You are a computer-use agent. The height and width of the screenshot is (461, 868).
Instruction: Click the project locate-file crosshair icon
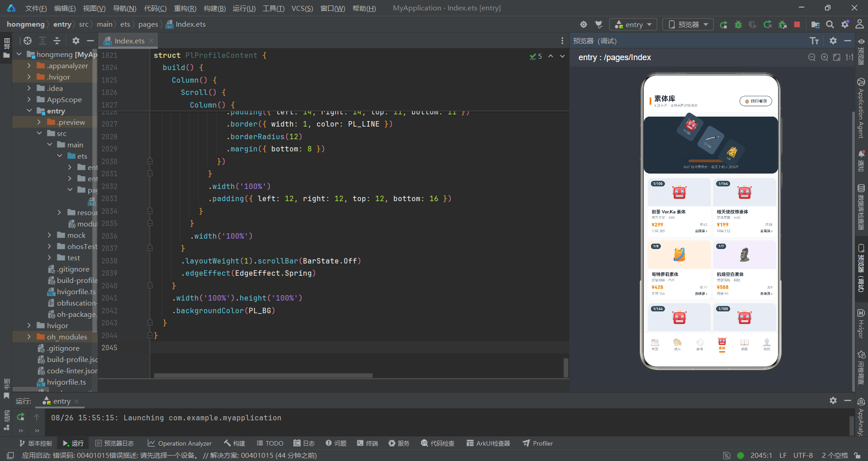click(x=28, y=41)
